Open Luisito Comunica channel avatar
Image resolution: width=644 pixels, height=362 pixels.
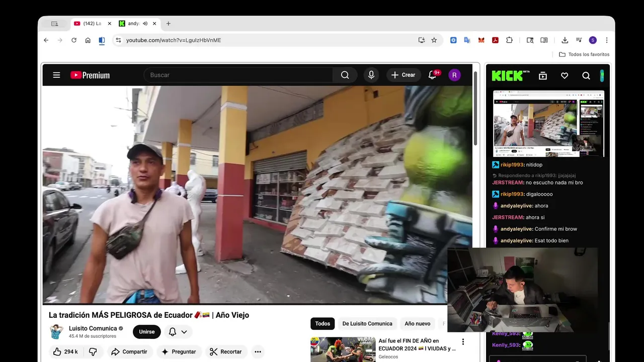(56, 332)
